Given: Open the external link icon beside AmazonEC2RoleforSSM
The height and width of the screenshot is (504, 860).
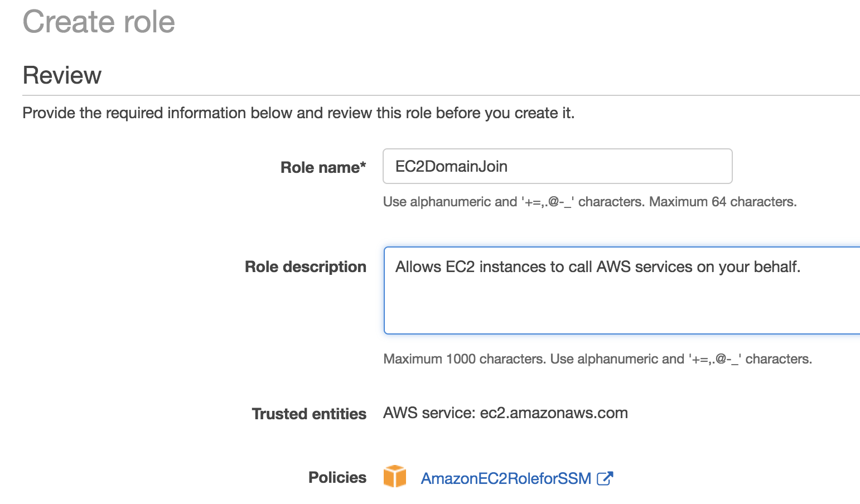Looking at the screenshot, I should tap(605, 478).
